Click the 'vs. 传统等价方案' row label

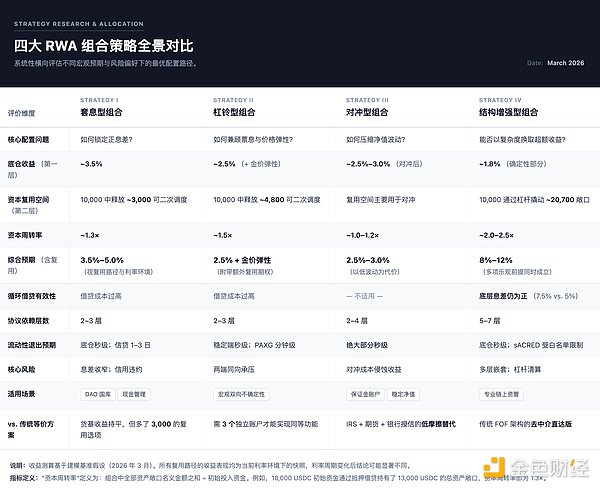(31, 430)
